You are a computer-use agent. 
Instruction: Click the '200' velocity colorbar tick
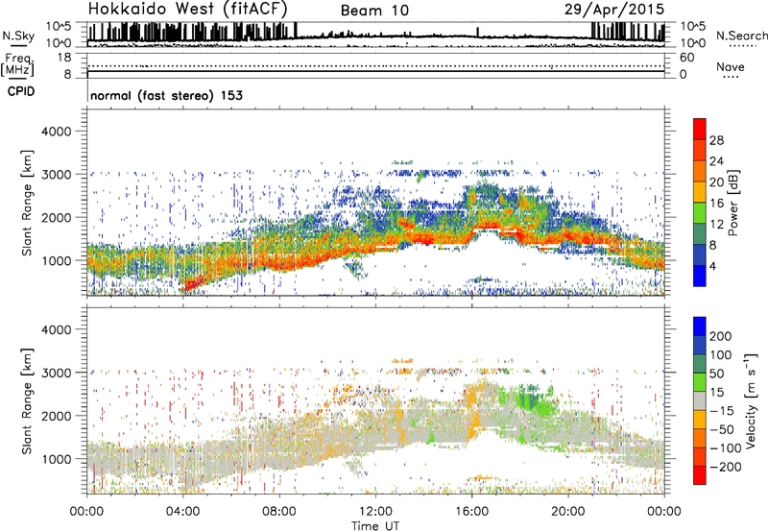[721, 336]
